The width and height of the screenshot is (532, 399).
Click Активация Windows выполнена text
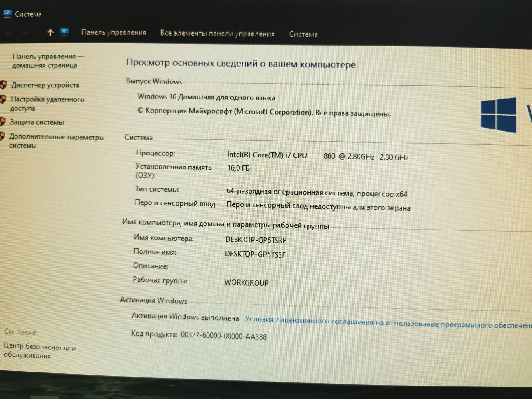pos(185,316)
